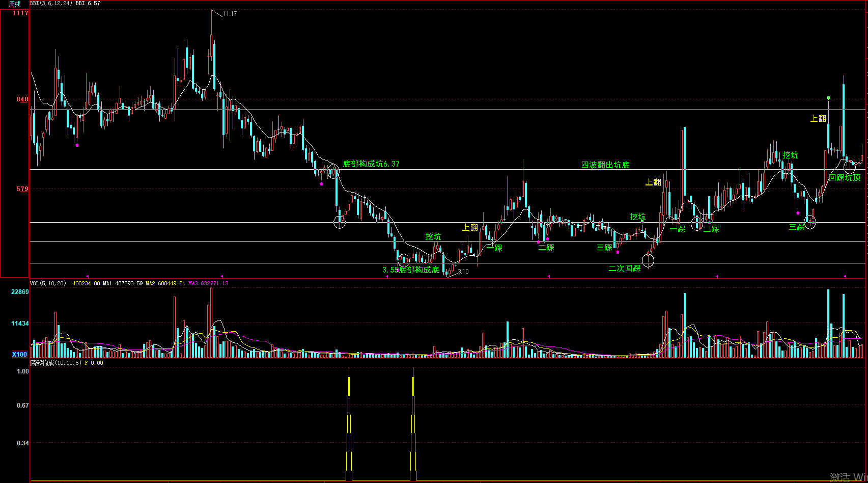Click the 3.10 low price label

point(463,272)
